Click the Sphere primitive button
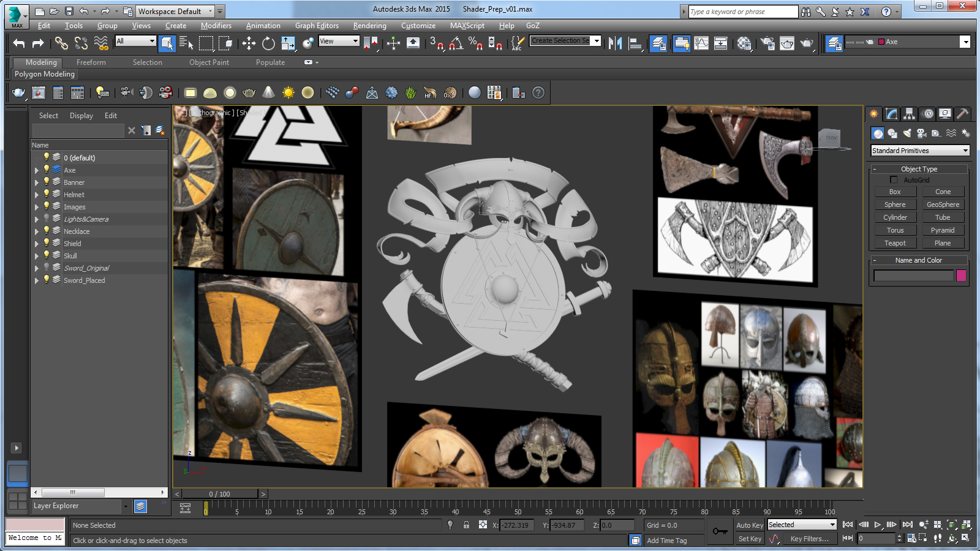This screenshot has width=980, height=551. [894, 204]
